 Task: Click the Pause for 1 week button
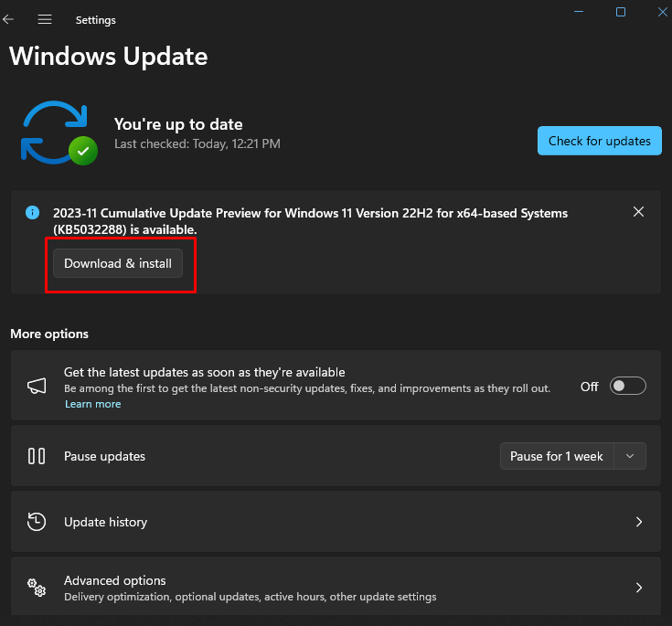[556, 456]
